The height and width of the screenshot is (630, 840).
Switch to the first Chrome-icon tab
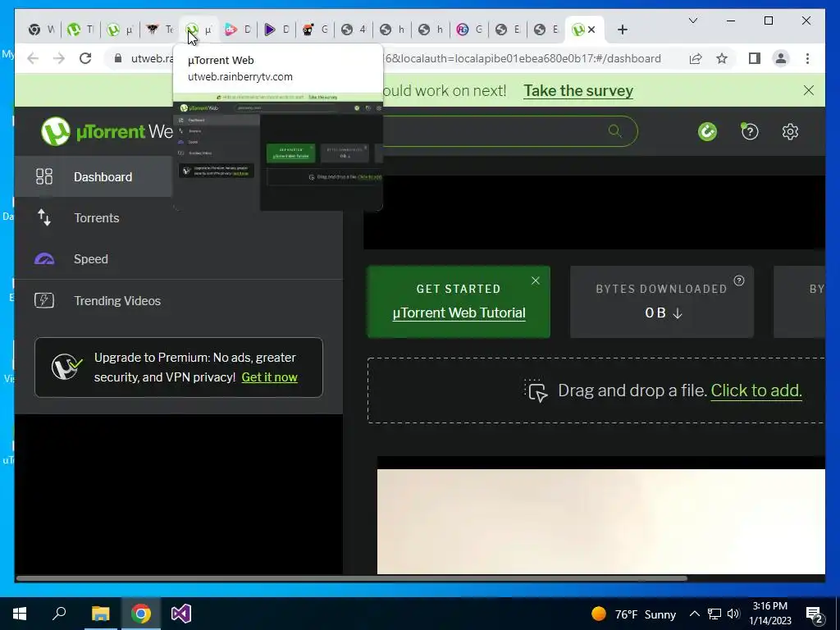(41, 30)
